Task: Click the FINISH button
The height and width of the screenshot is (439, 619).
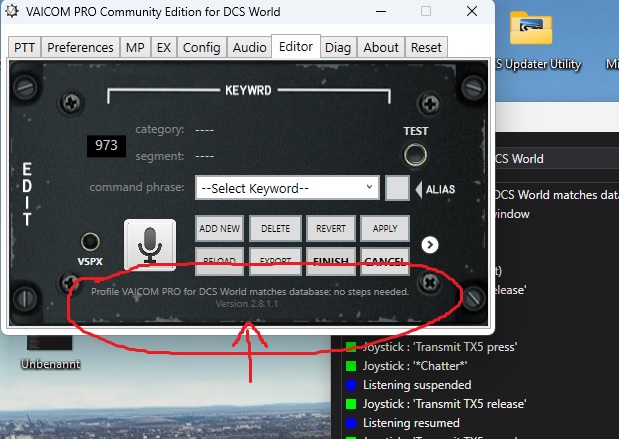Action: pyautogui.click(x=331, y=261)
